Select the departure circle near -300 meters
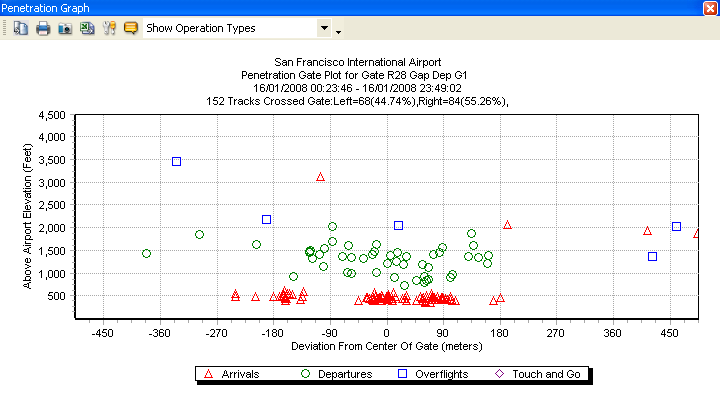720x400 pixels. [x=199, y=235]
